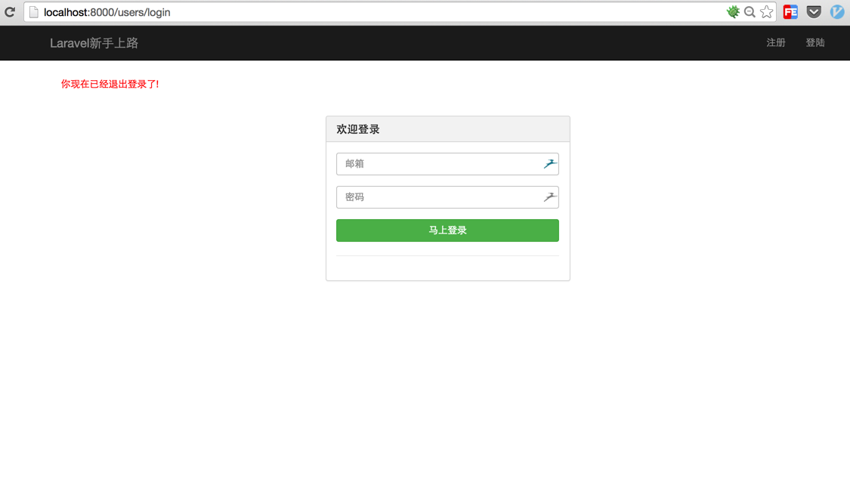The height and width of the screenshot is (504, 850).
Task: Click the localhost:8000/users/login address bar
Action: pyautogui.click(x=378, y=12)
